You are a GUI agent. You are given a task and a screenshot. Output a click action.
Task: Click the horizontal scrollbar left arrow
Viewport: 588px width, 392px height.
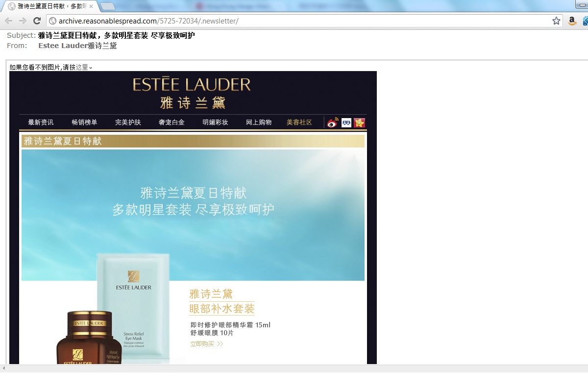click(x=4, y=368)
